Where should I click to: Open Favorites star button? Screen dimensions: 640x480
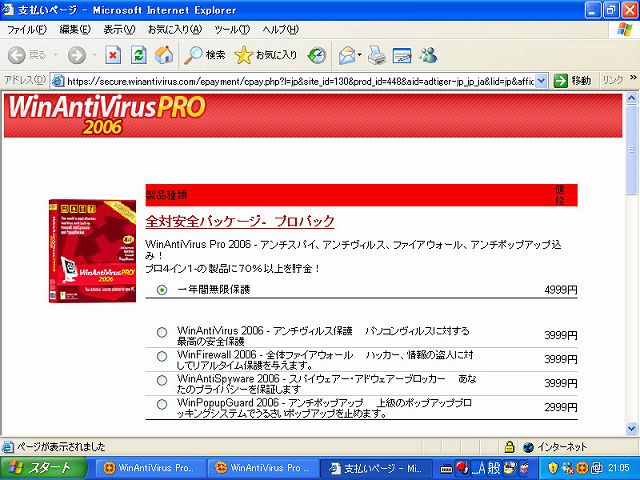[x=266, y=55]
